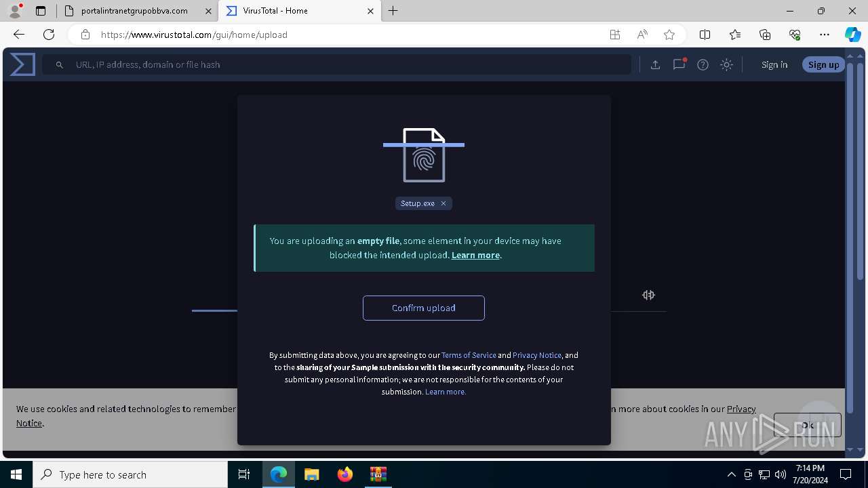Open Collections icon
868x488 pixels.
pyautogui.click(x=765, y=35)
